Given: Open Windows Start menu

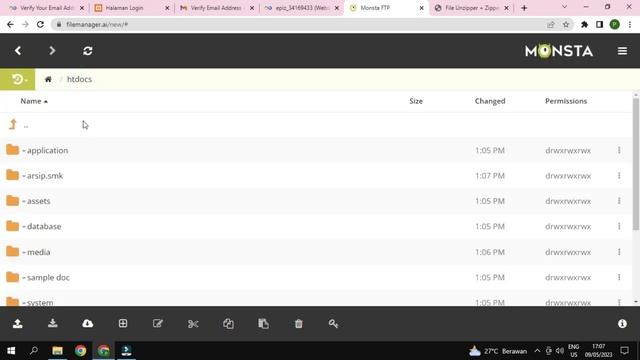Looking at the screenshot, I should [x=11, y=351].
